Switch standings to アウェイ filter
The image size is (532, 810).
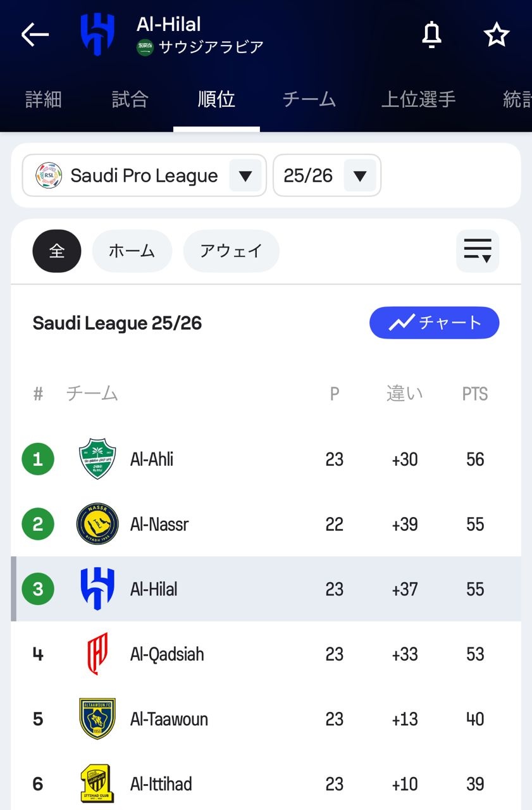[231, 251]
